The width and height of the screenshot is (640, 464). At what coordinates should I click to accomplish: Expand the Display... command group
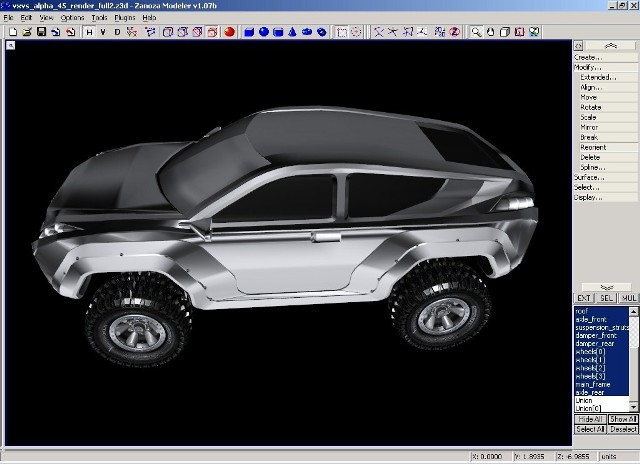click(x=588, y=197)
